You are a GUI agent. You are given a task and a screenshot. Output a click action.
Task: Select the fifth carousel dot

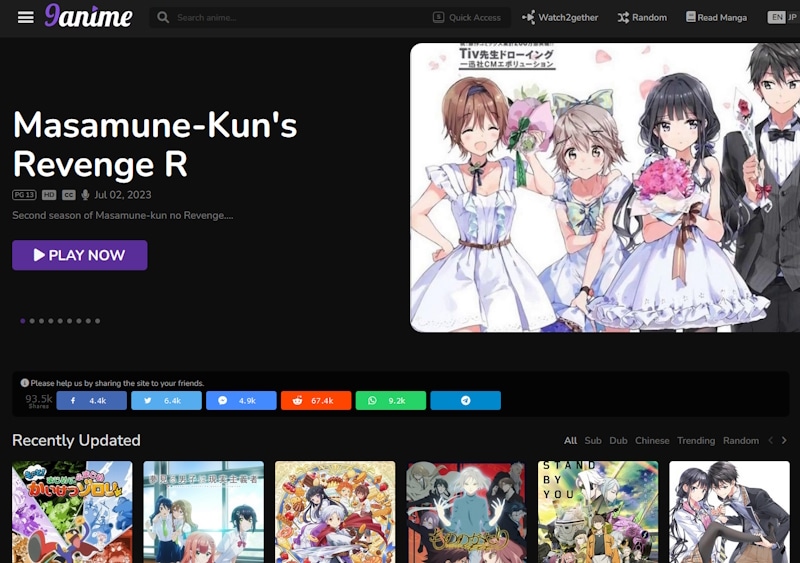(x=60, y=321)
